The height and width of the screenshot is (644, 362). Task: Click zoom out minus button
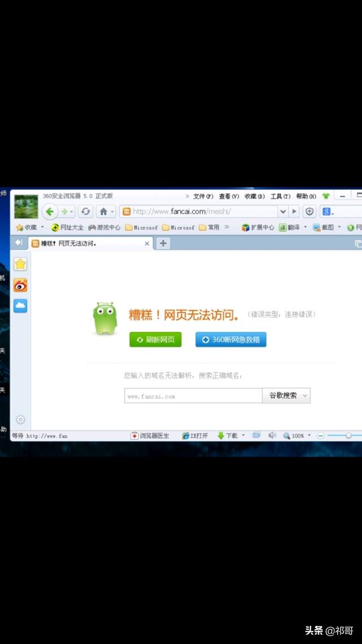[x=321, y=436]
